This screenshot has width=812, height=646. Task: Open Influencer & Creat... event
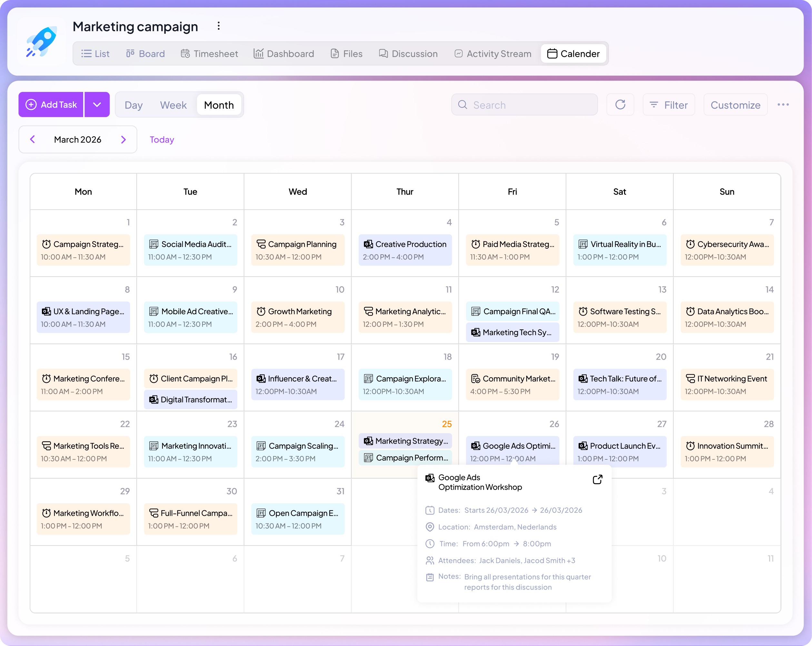point(298,384)
